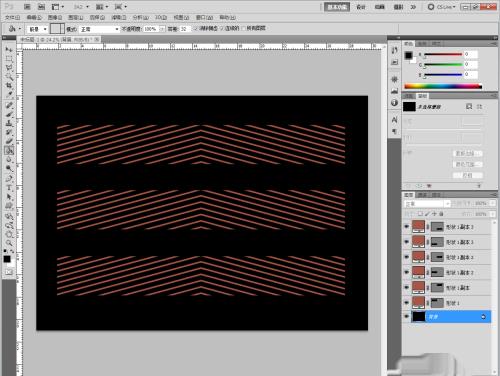
Task: Open the Layers panel blend mode dropdown
Action: 427,203
